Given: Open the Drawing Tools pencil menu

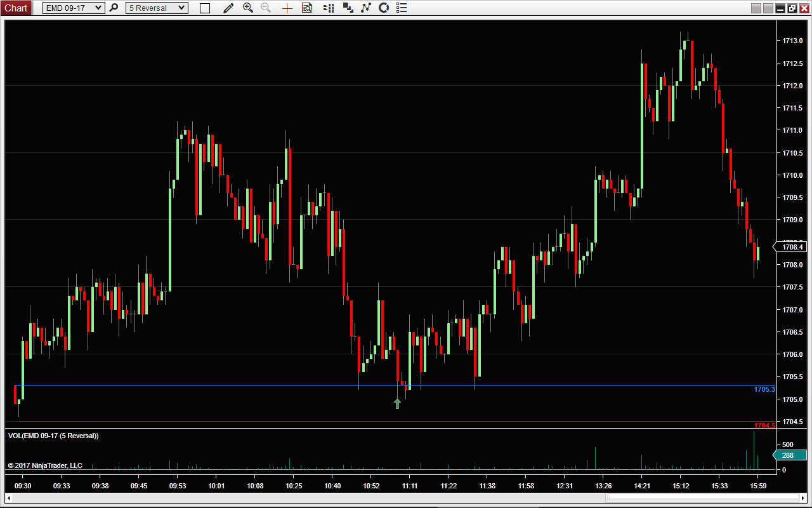Looking at the screenshot, I should click(x=228, y=8).
